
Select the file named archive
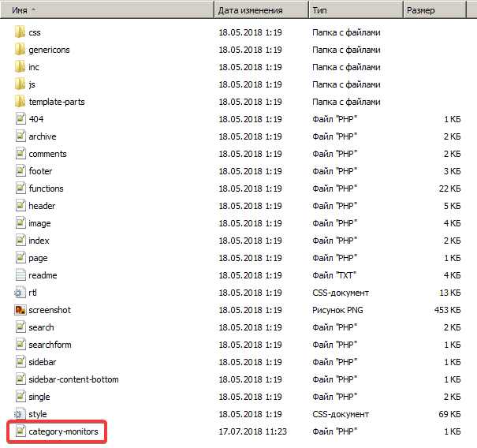tap(43, 136)
